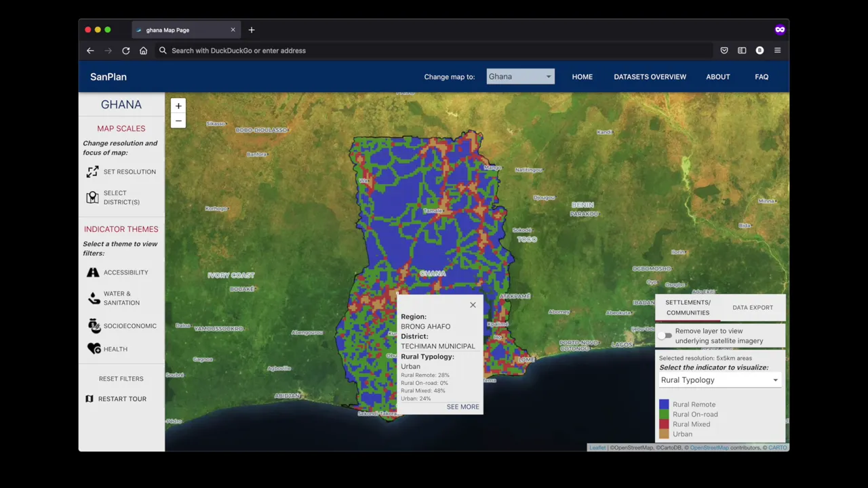868x488 pixels.
Task: Zoom in the map with plus button
Action: (178, 106)
